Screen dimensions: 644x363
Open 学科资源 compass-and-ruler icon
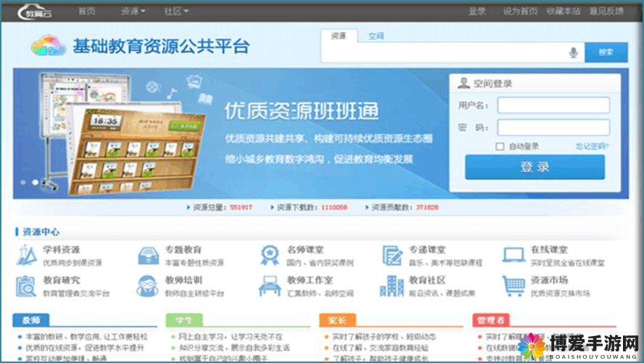tap(27, 256)
